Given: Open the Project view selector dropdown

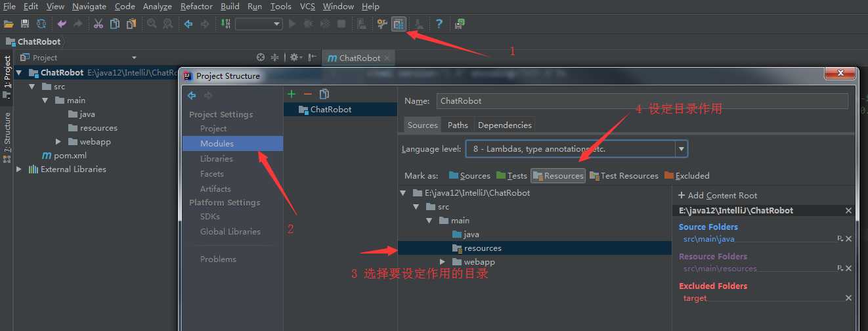Looking at the screenshot, I should pyautogui.click(x=134, y=58).
